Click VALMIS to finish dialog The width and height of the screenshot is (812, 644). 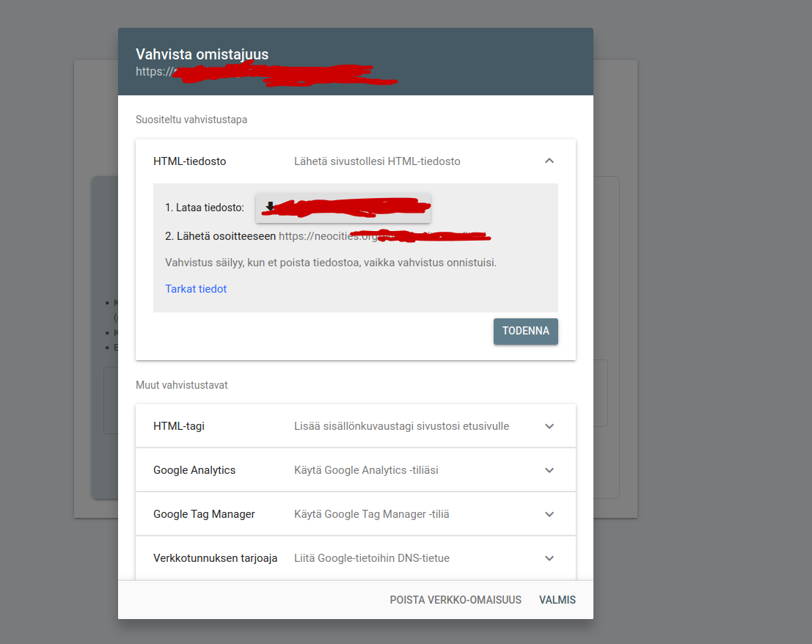(557, 600)
